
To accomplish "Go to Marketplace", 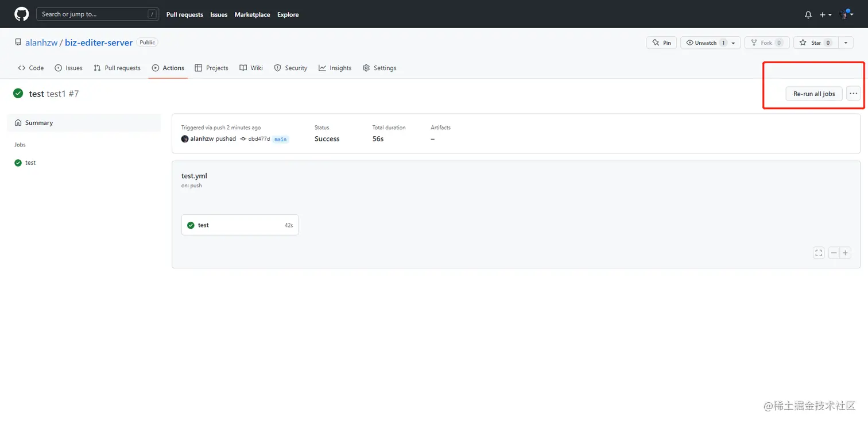I will click(252, 15).
